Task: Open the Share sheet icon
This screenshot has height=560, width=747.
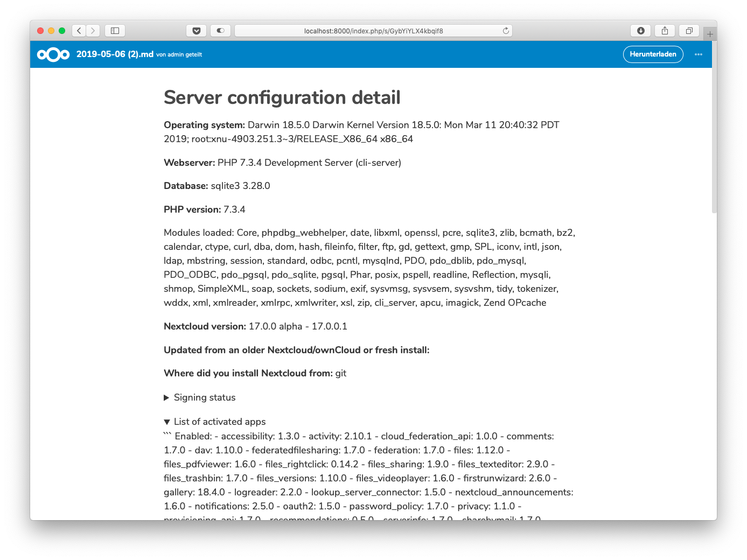Action: [x=665, y=31]
